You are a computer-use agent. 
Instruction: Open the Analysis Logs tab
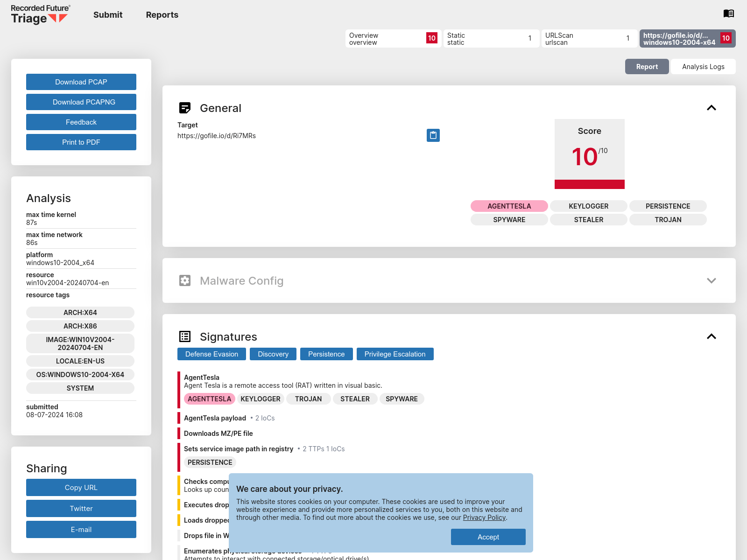[x=703, y=67]
